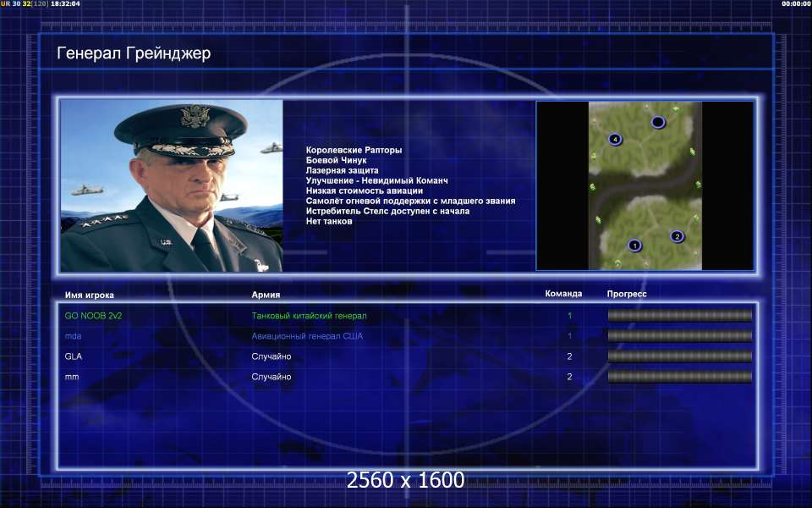Click 'Истребитель Стелс доступен с начала'
The height and width of the screenshot is (508, 812).
pos(387,211)
